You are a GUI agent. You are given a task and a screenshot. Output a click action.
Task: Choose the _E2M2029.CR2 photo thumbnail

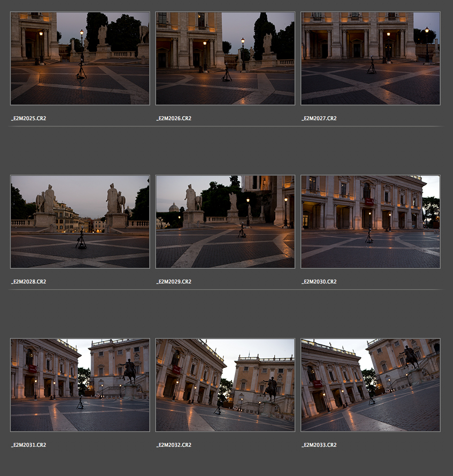[x=225, y=222]
